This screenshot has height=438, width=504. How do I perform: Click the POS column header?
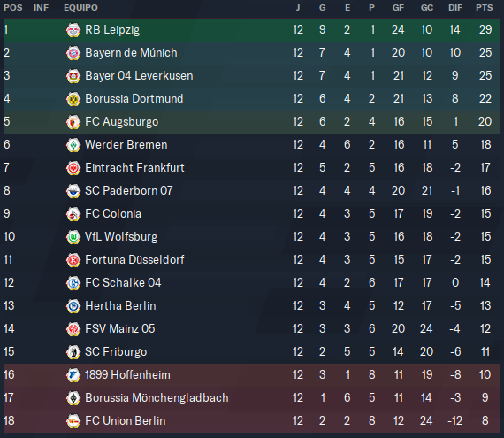click(13, 8)
